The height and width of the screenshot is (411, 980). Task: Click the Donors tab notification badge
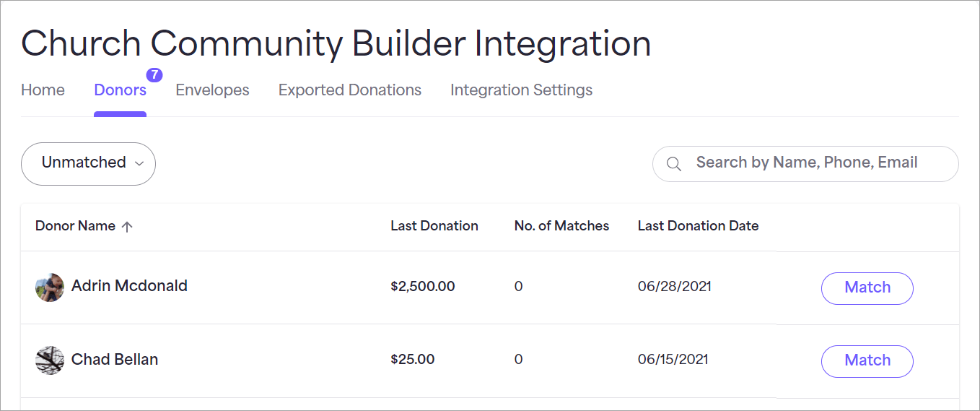[154, 75]
